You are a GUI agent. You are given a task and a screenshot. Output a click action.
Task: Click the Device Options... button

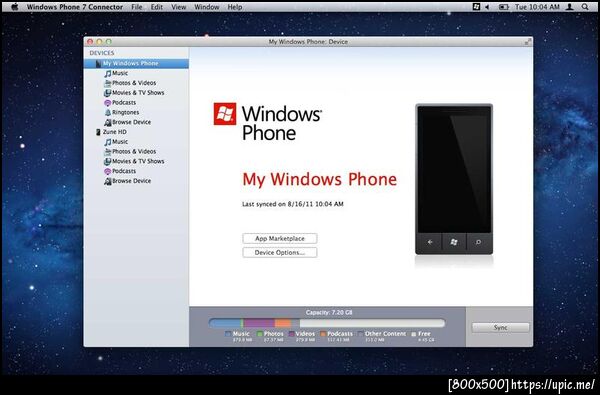pyautogui.click(x=280, y=253)
